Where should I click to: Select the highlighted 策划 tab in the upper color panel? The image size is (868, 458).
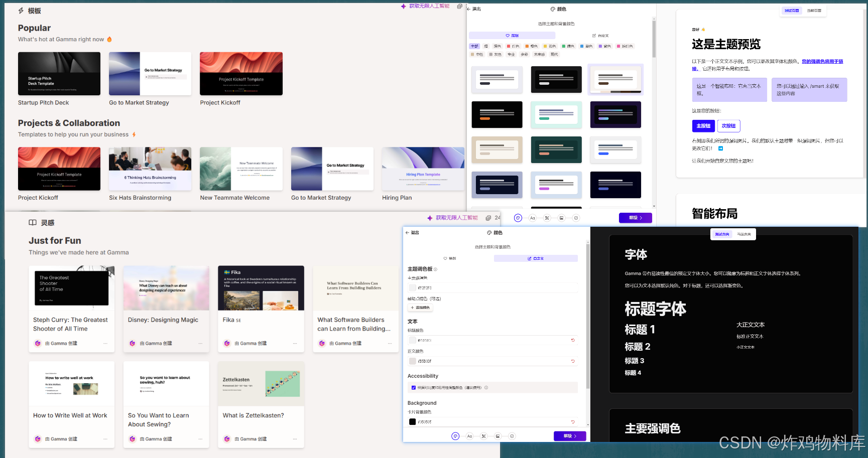point(512,36)
